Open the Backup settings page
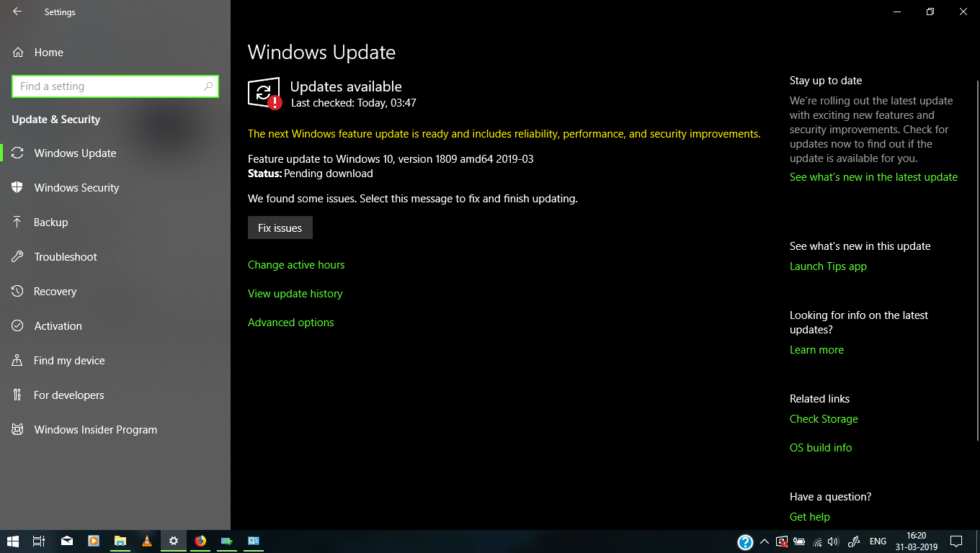The width and height of the screenshot is (980, 553). [115, 222]
